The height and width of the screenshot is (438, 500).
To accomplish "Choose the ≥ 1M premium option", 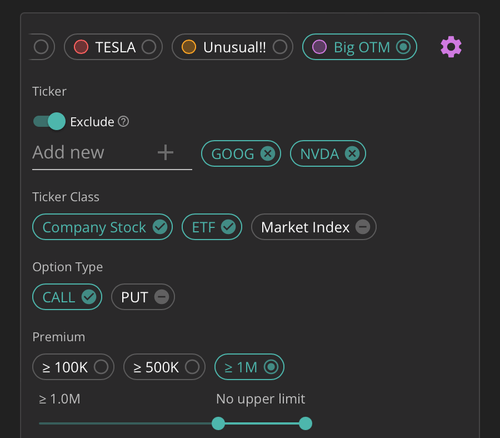I will coord(249,367).
